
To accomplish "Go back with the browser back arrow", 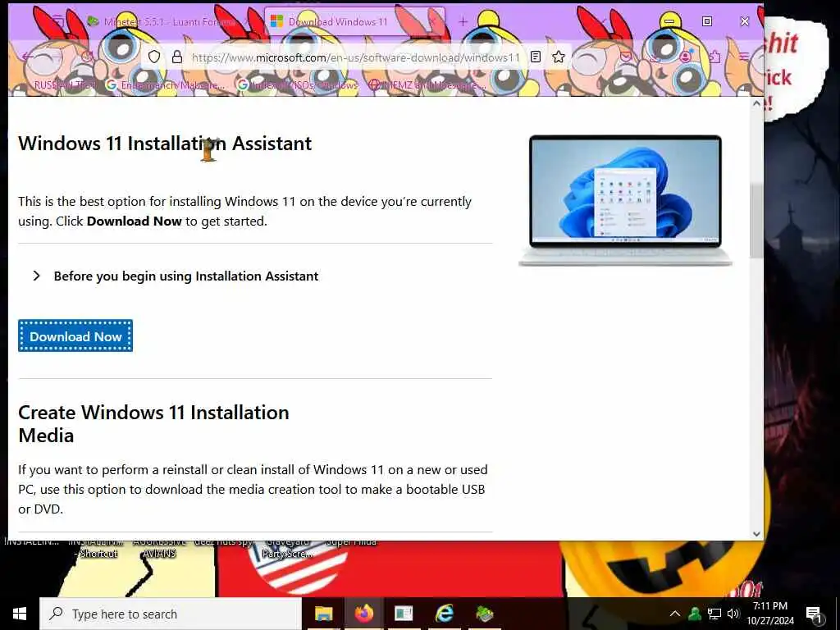I will (x=28, y=57).
